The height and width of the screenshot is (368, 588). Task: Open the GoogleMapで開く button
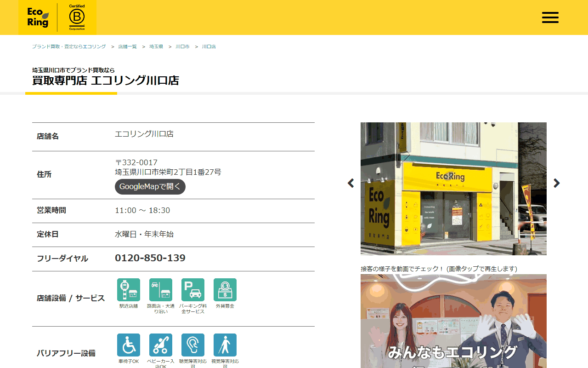coord(150,187)
